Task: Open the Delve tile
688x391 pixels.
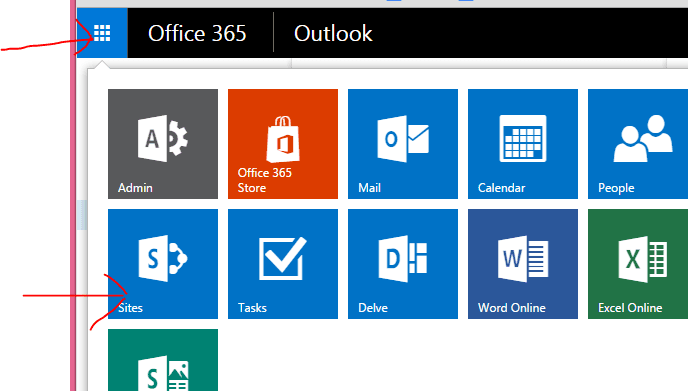Action: pos(403,264)
